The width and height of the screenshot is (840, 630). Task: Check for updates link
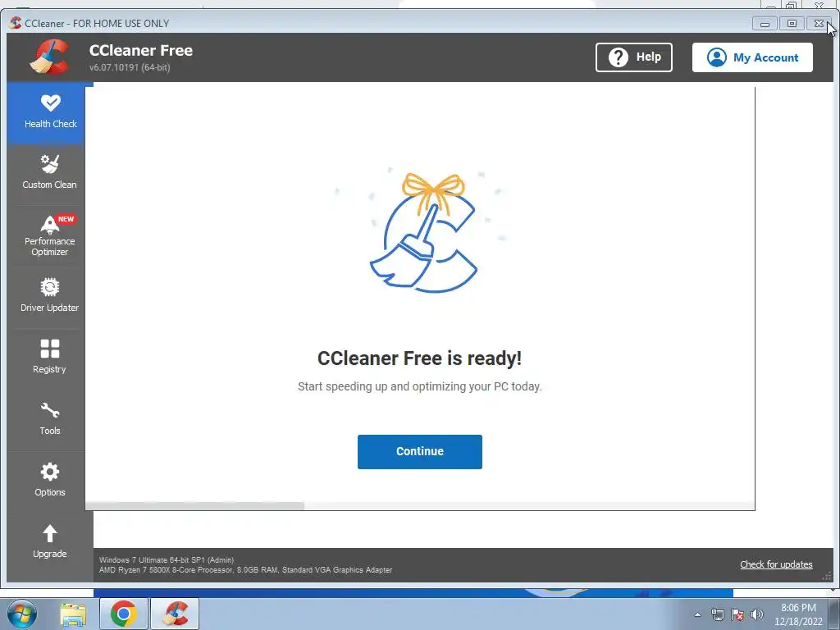point(776,564)
